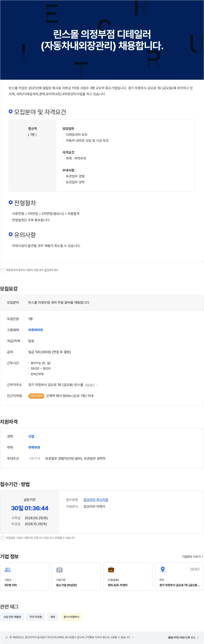
Task: Click the remaining time 30일 01:36:44
Action: (30, 508)
